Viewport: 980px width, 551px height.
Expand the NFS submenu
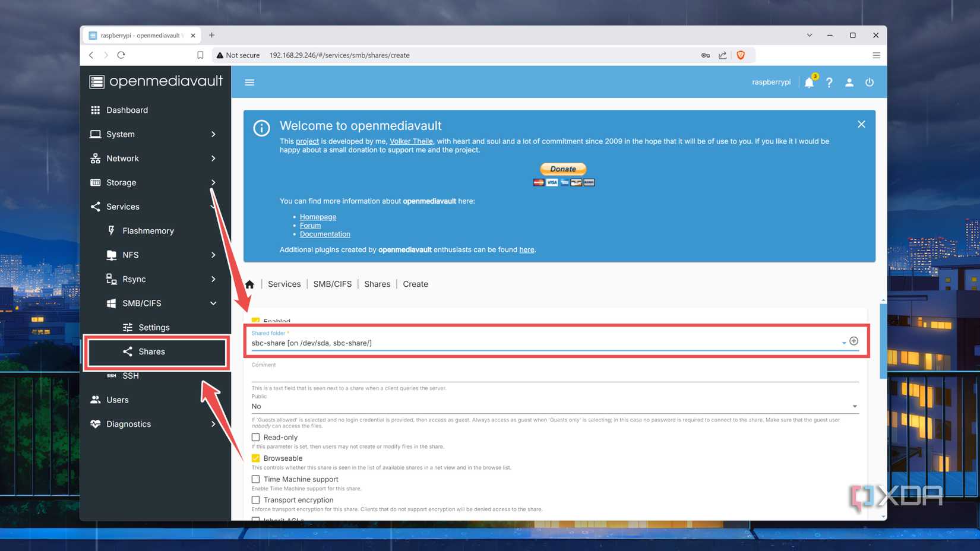[156, 255]
